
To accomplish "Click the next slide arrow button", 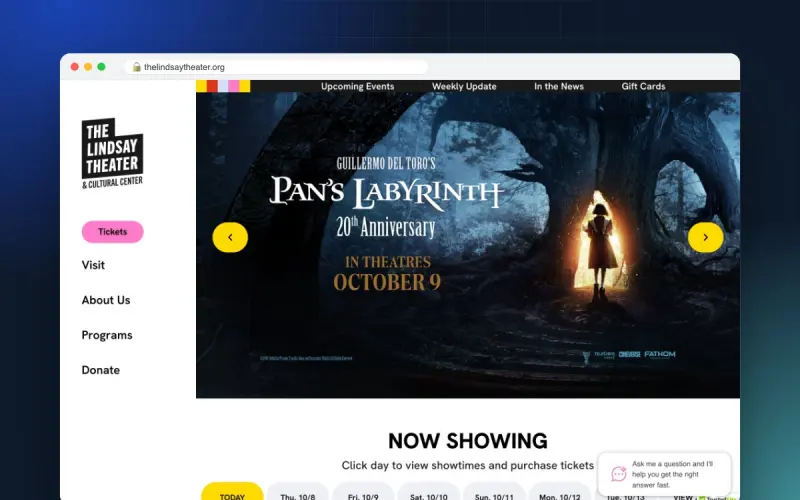I will tap(706, 237).
